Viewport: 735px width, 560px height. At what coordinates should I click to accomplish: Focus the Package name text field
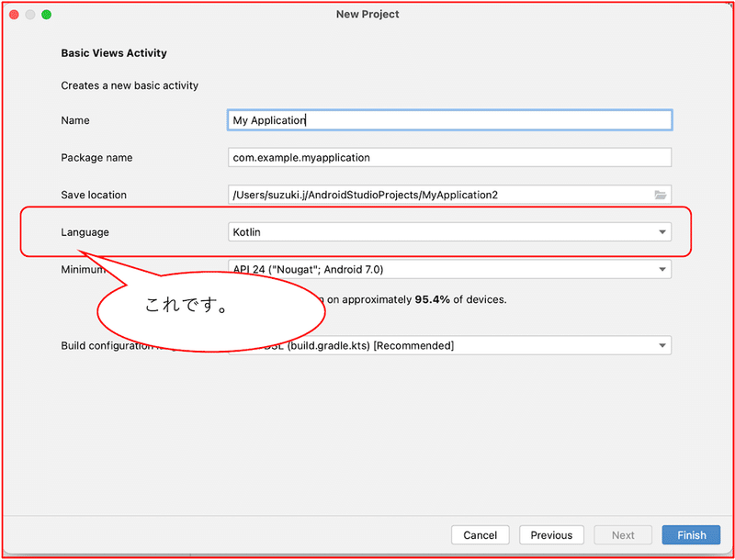point(449,157)
